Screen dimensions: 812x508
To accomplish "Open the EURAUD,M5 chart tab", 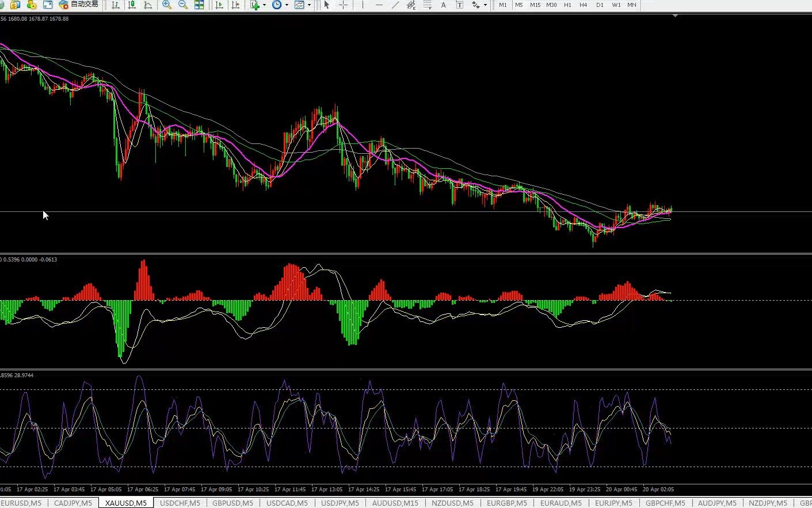I will (x=561, y=503).
